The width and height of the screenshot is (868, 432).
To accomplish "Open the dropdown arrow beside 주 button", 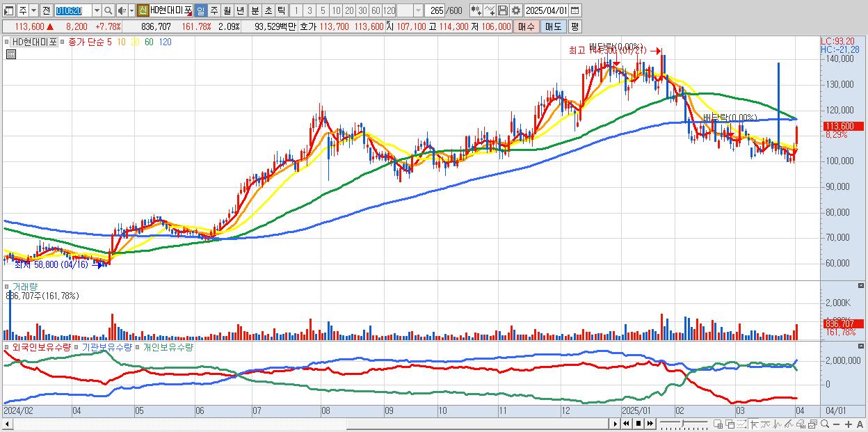I will point(34,10).
